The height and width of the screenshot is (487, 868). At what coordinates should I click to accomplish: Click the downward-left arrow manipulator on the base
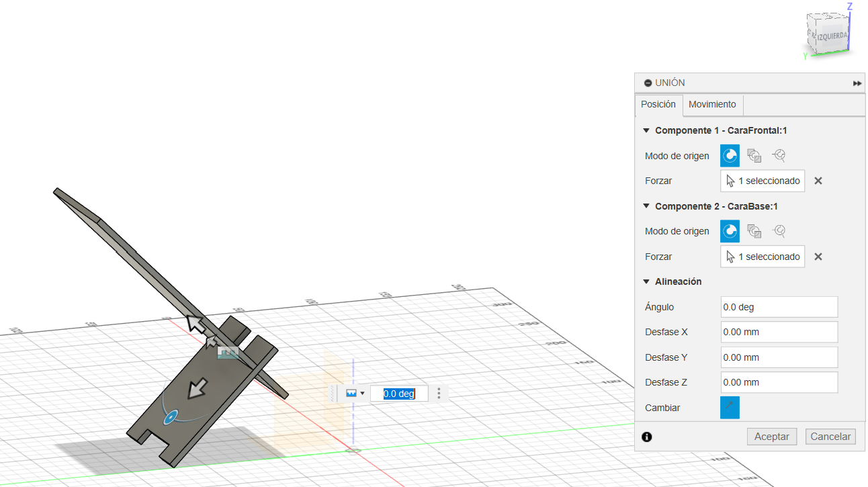197,388
